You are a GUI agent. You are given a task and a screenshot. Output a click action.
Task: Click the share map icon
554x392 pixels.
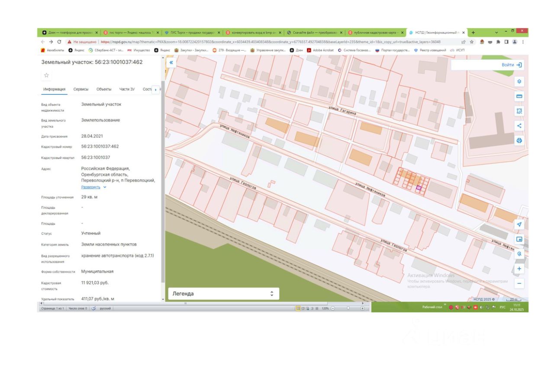coord(519,126)
